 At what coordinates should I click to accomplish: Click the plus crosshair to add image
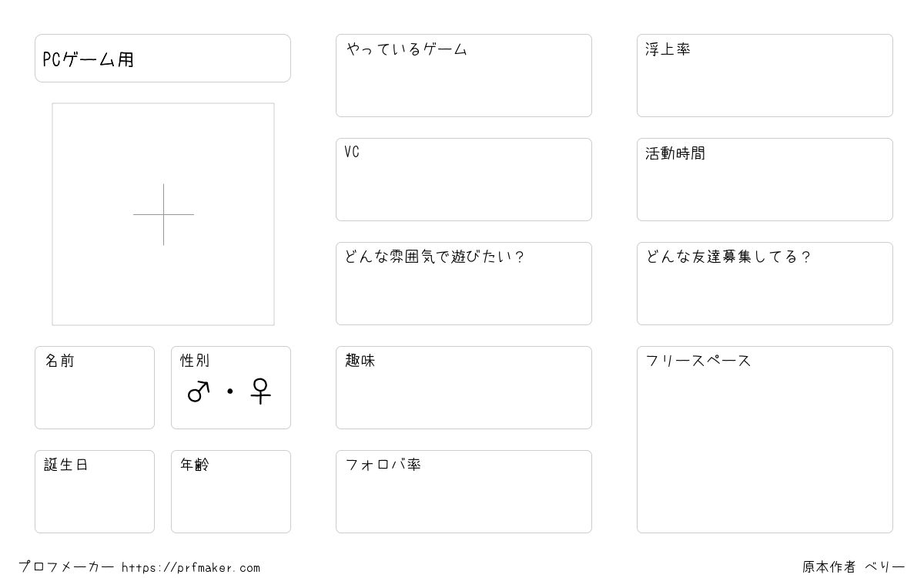tap(163, 214)
